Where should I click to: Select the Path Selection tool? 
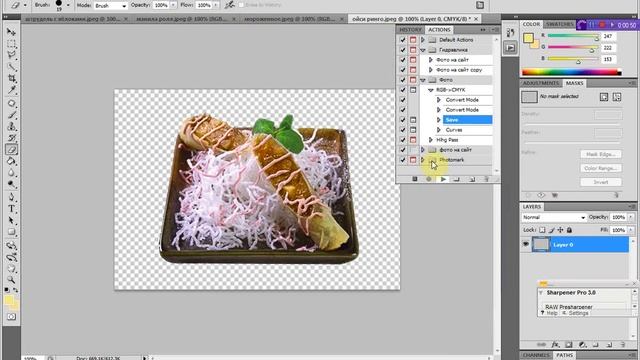click(x=11, y=220)
